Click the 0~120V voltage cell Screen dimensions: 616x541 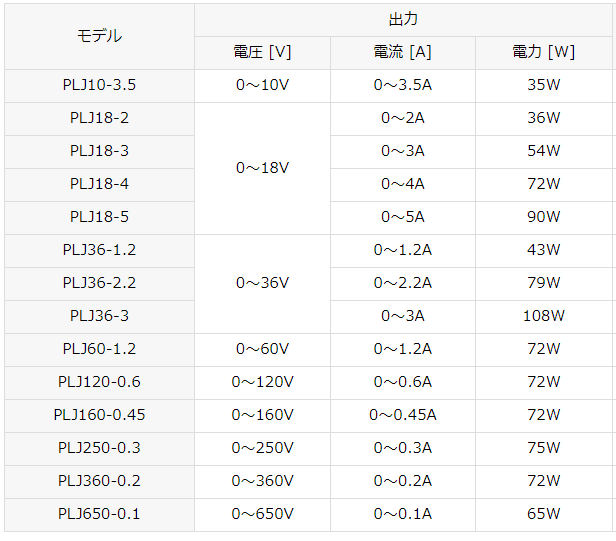[262, 383]
